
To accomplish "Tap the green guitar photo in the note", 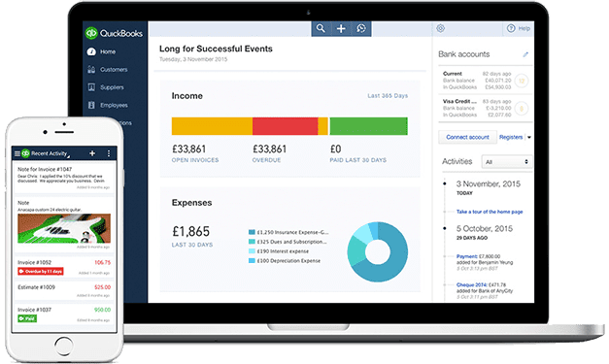I will pos(64,228).
